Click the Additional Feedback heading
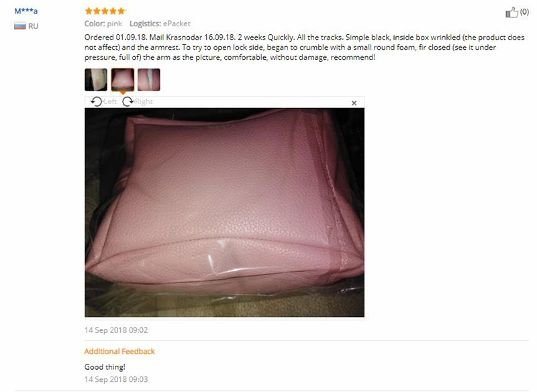 [119, 351]
